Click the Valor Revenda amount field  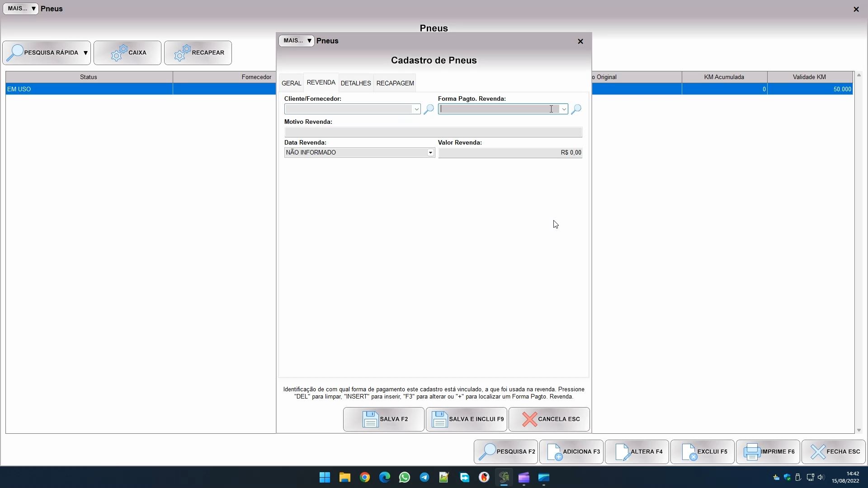[510, 153]
